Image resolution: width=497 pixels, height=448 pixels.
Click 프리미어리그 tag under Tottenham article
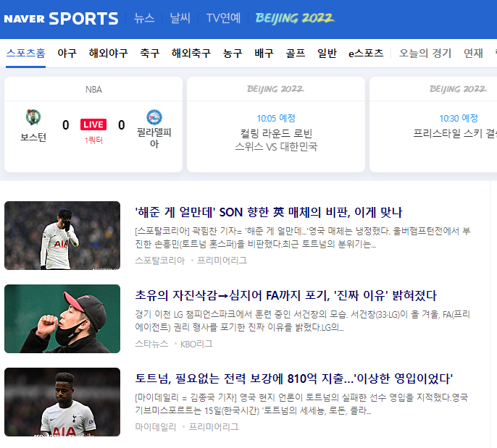click(214, 427)
